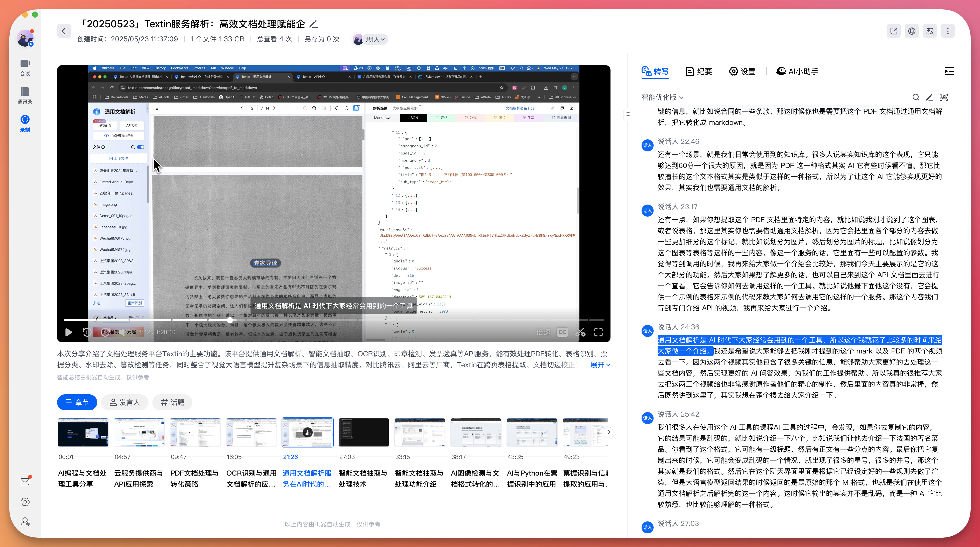Open 通讯录 contacts in the left sidebar
Image resolution: width=980 pixels, height=547 pixels.
25,96
